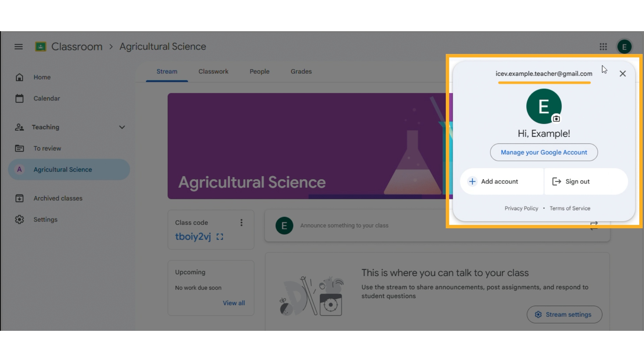This screenshot has height=362, width=644.
Task: Click Manage your Google Account button
Action: pos(544,152)
